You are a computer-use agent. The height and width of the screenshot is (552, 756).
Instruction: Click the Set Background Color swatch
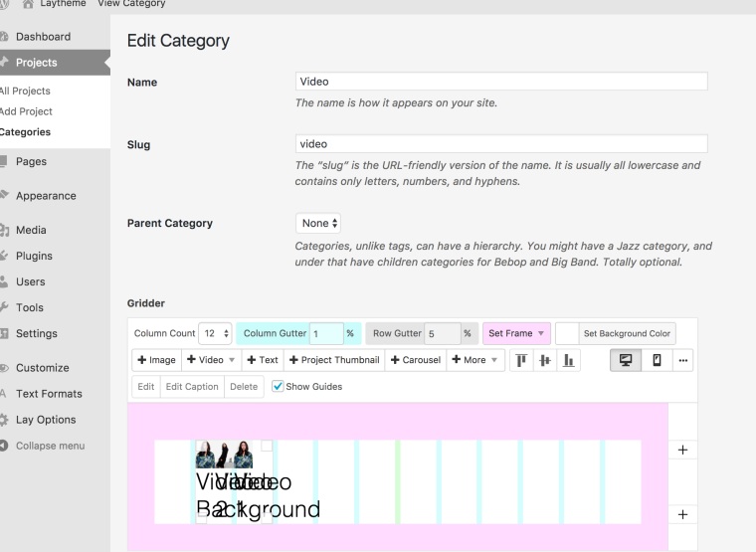(567, 333)
